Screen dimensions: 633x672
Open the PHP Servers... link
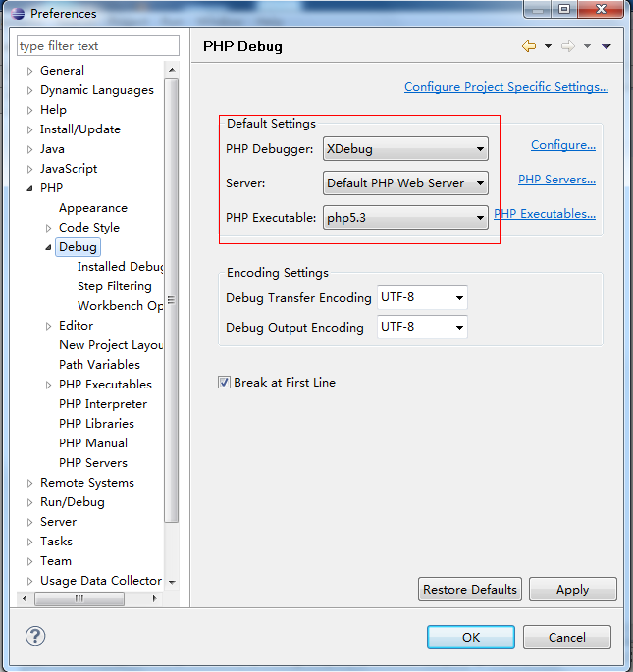556,180
